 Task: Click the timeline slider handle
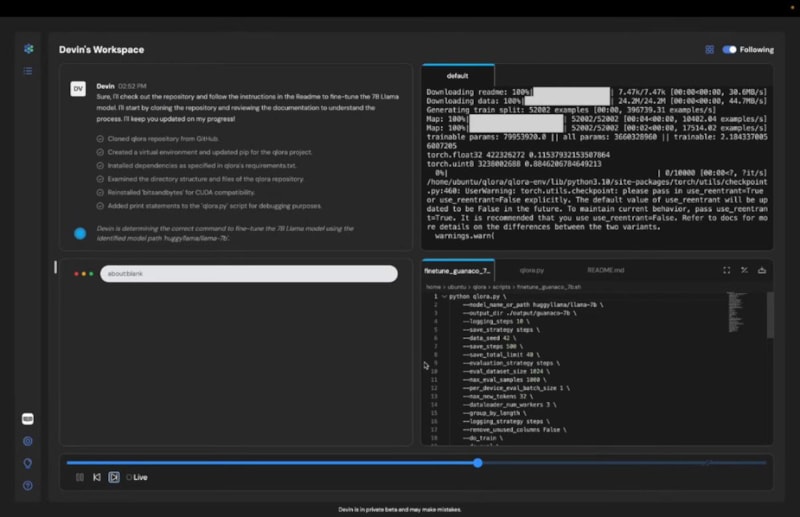click(478, 463)
